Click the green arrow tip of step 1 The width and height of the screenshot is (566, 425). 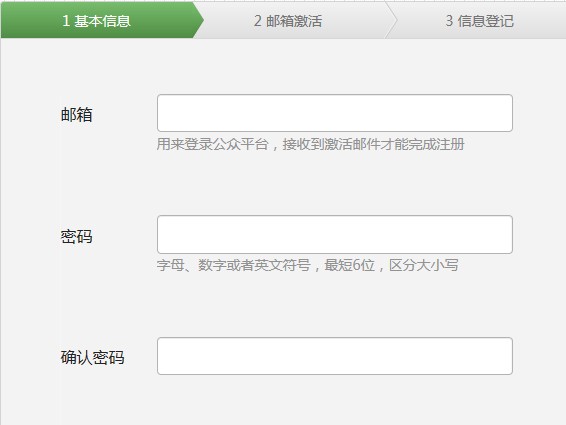tap(199, 20)
